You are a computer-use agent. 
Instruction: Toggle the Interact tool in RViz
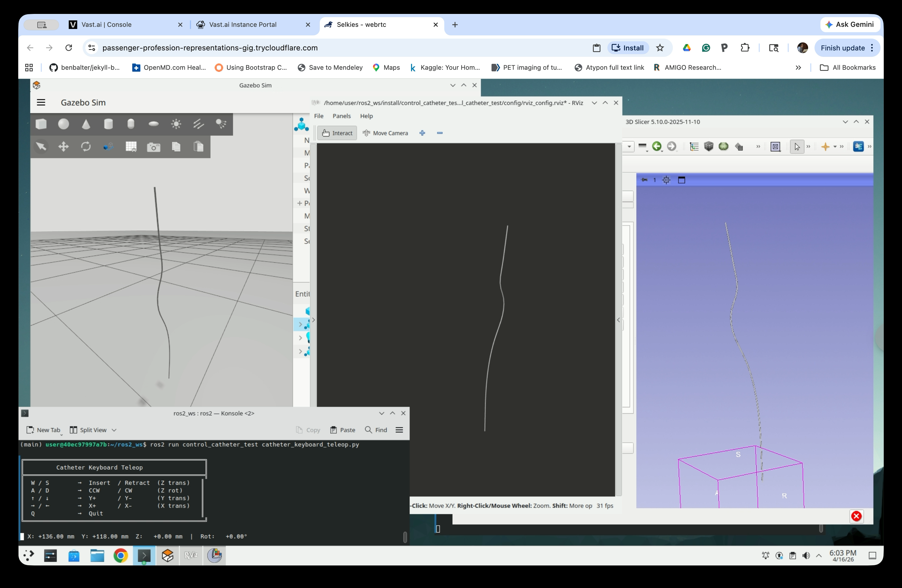tap(337, 133)
